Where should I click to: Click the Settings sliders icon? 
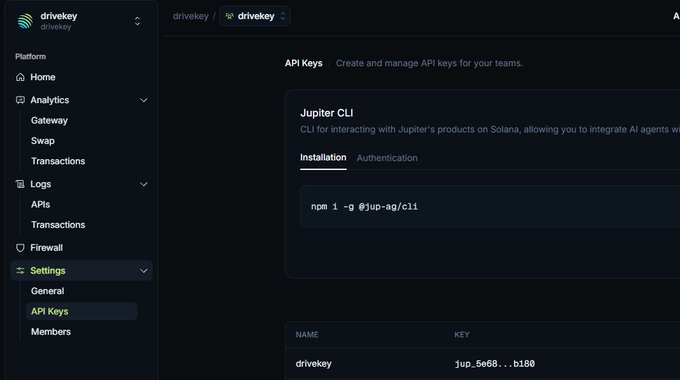[20, 271]
